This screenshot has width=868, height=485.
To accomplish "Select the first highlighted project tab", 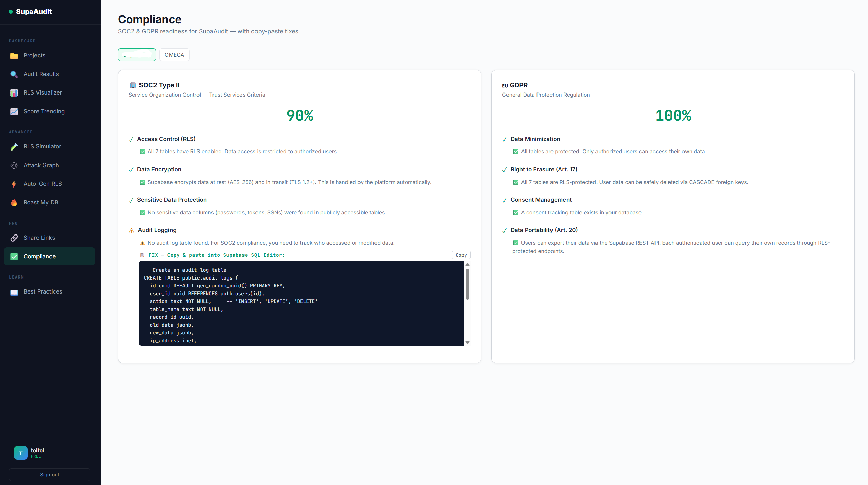I will [x=137, y=55].
